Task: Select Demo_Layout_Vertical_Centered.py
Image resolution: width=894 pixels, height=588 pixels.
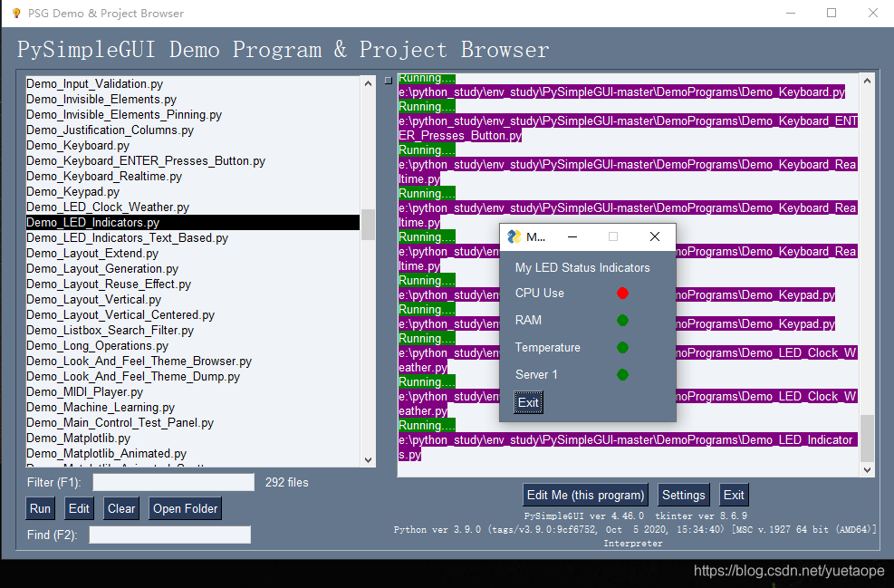Action: click(193, 314)
